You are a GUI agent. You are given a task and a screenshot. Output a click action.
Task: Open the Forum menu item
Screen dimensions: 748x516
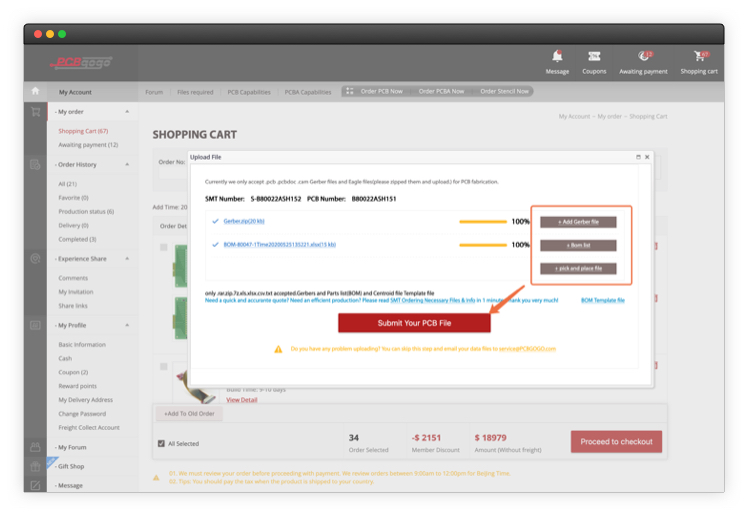click(x=154, y=92)
